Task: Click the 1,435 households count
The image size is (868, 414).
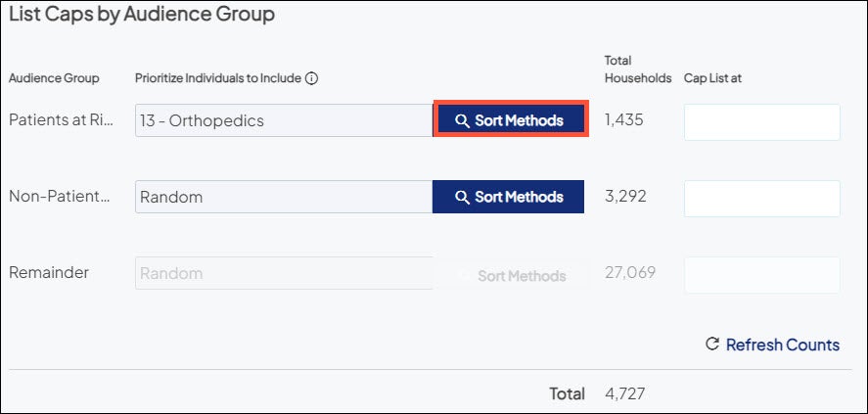Action: tap(624, 120)
